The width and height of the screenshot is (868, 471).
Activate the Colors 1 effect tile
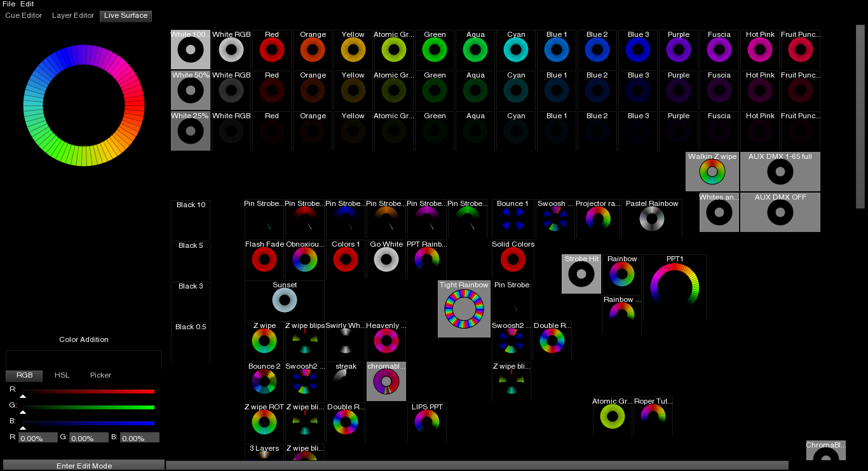(x=346, y=259)
